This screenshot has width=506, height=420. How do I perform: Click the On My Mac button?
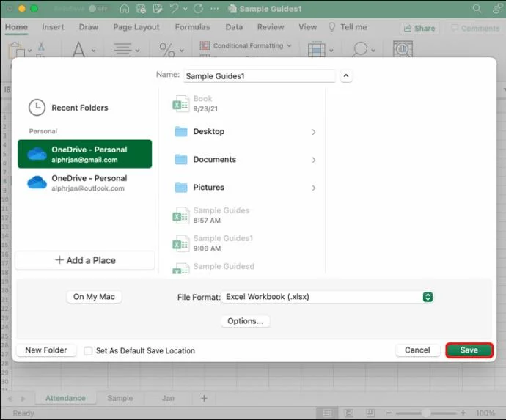[x=94, y=297]
